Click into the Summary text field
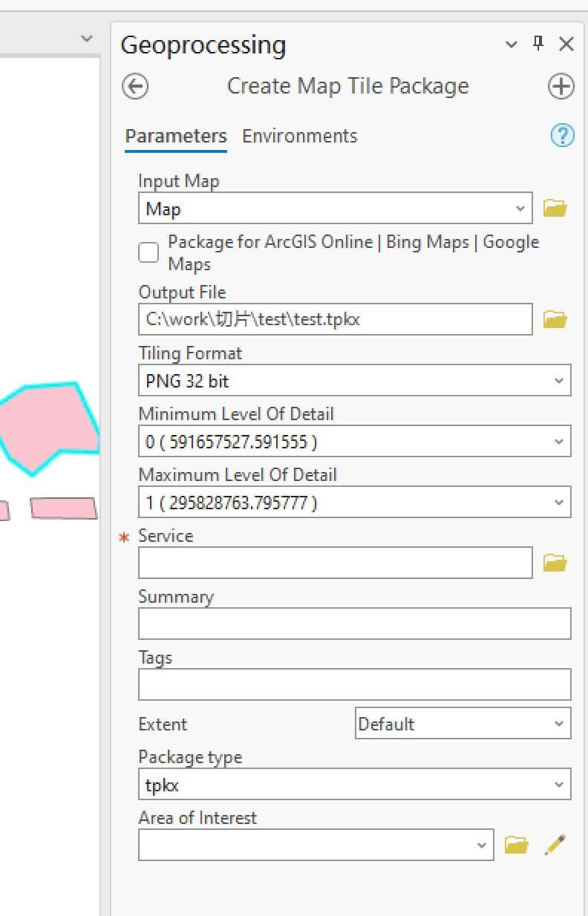The width and height of the screenshot is (588, 916). (x=354, y=624)
